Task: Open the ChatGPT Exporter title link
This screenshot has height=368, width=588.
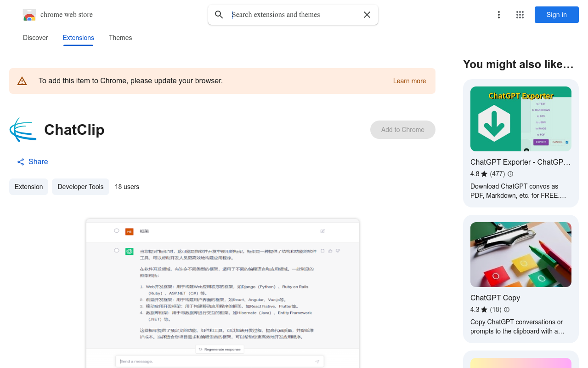Action: [x=520, y=162]
